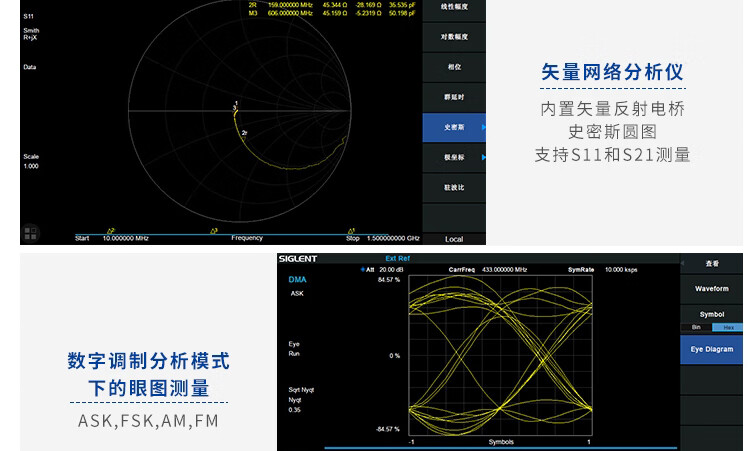This screenshot has width=756, height=451.
Task: Click marker 1 triangle near the Stop frequency
Action: coord(350,230)
